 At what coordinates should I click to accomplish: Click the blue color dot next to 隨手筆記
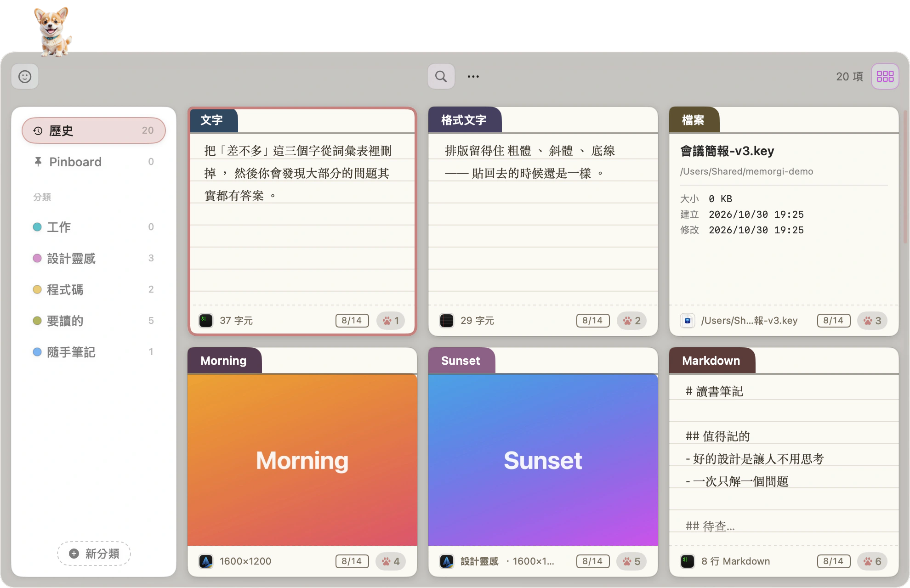pyautogui.click(x=37, y=352)
